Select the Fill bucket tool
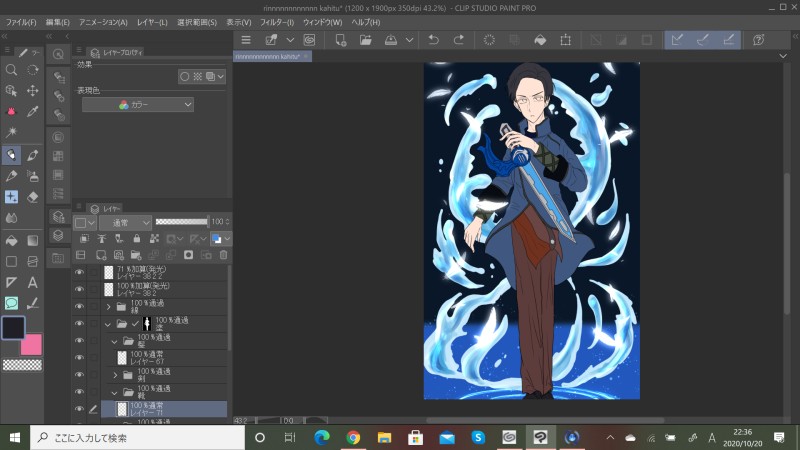The width and height of the screenshot is (800, 450). click(x=11, y=240)
